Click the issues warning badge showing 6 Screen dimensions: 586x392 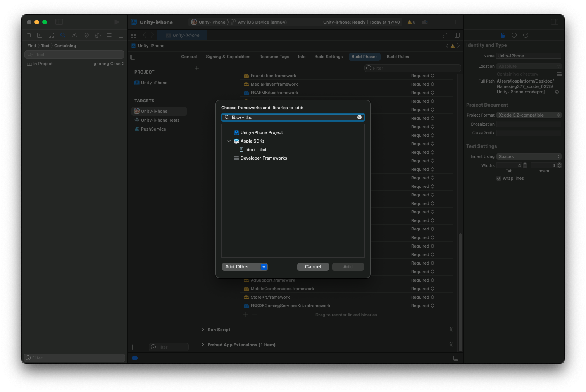coord(411,22)
